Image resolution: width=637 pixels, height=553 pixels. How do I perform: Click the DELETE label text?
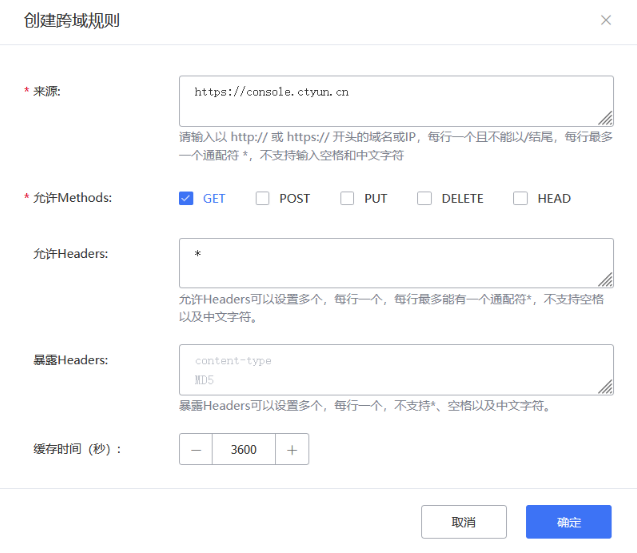(x=462, y=199)
